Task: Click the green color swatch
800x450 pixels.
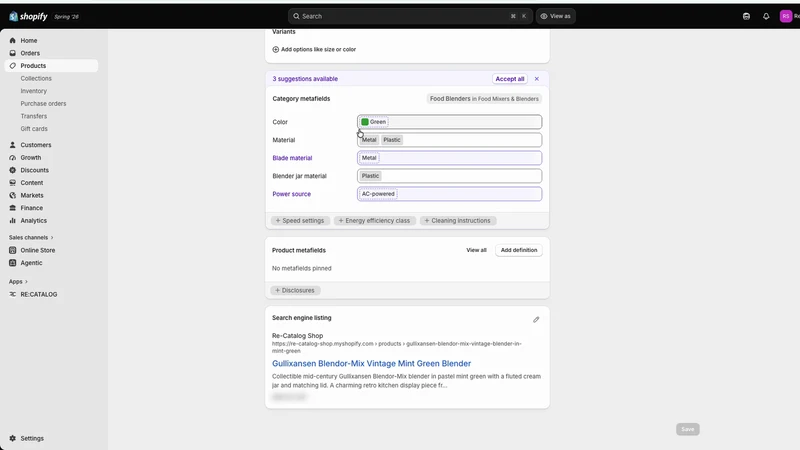Action: 365,122
